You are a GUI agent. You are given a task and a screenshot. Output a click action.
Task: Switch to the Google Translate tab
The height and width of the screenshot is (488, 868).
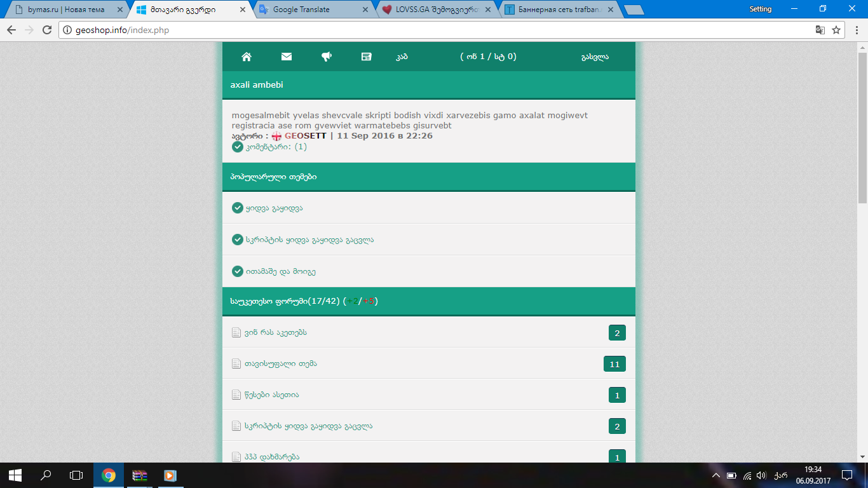coord(310,10)
